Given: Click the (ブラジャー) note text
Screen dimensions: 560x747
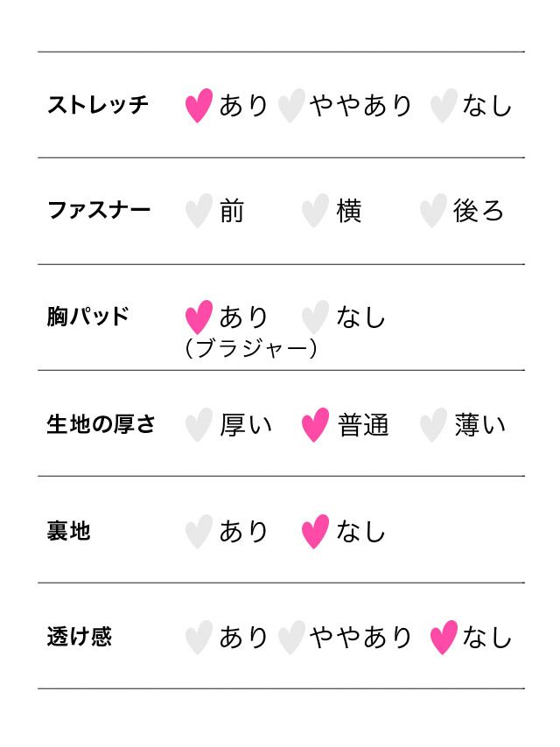Looking at the screenshot, I should point(251,348).
